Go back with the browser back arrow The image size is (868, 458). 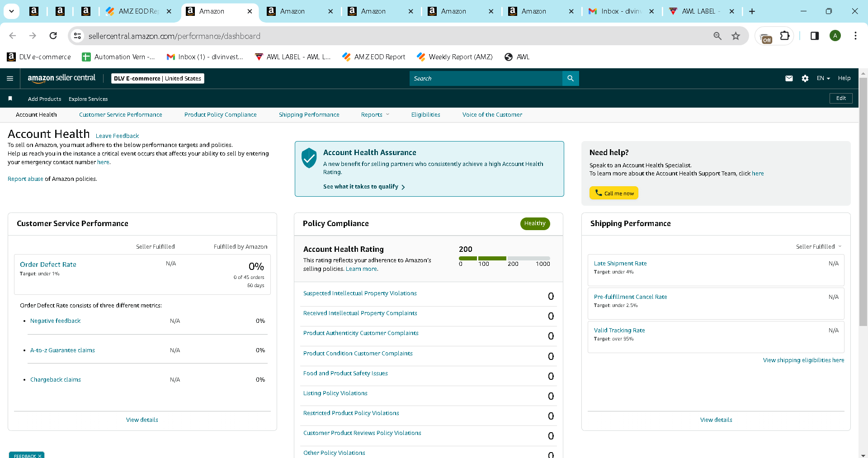point(13,36)
